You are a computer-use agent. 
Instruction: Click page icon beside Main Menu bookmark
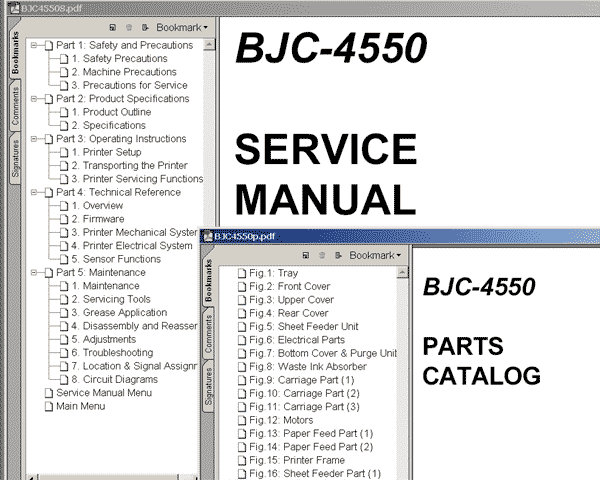tap(49, 407)
